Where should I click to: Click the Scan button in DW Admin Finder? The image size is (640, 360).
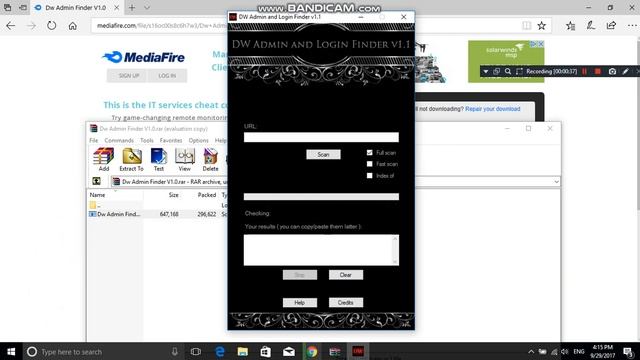point(323,154)
